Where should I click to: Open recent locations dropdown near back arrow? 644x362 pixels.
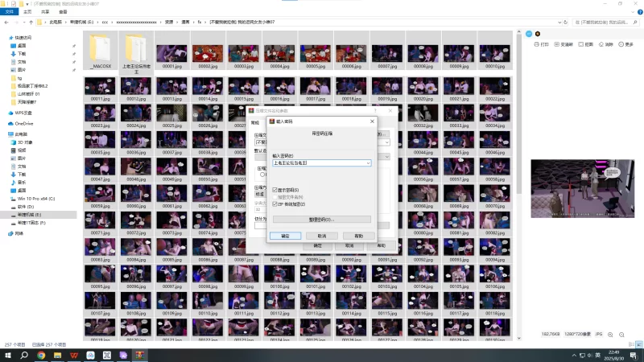click(x=24, y=23)
